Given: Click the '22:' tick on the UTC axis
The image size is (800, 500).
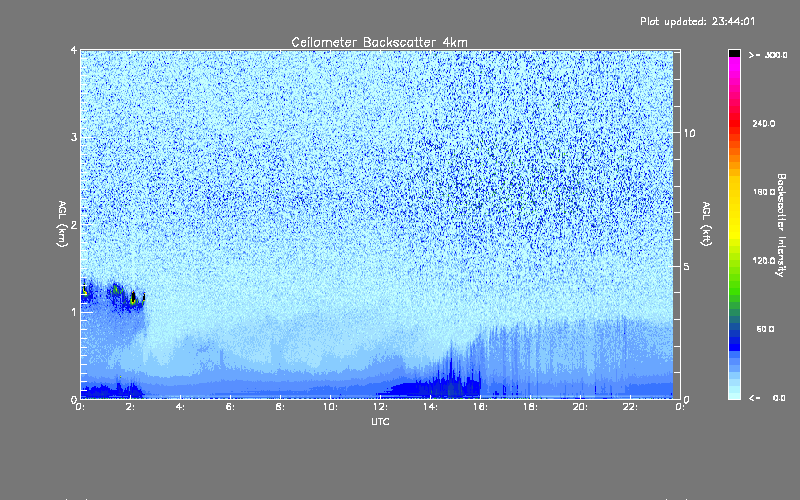Looking at the screenshot, I should point(630,407).
